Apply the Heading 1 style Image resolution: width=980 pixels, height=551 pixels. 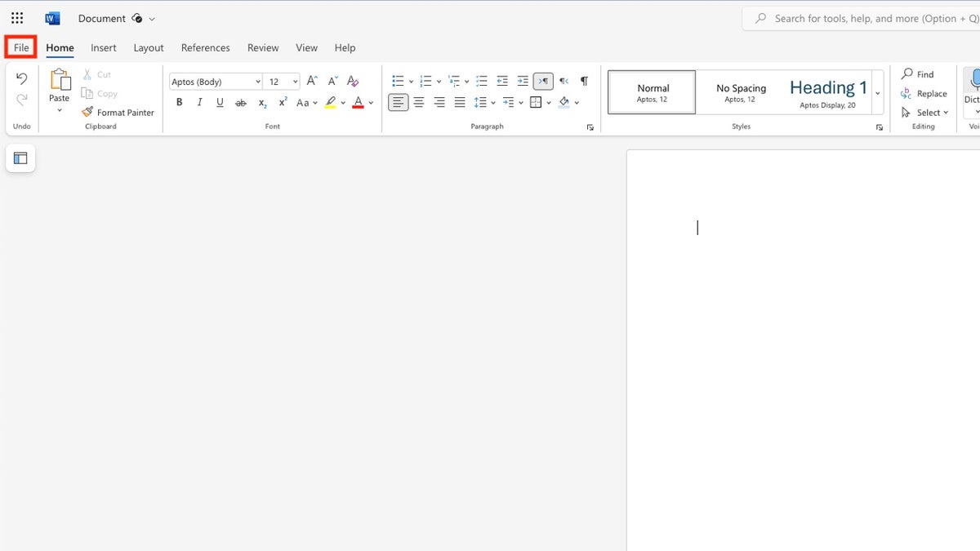click(x=828, y=92)
